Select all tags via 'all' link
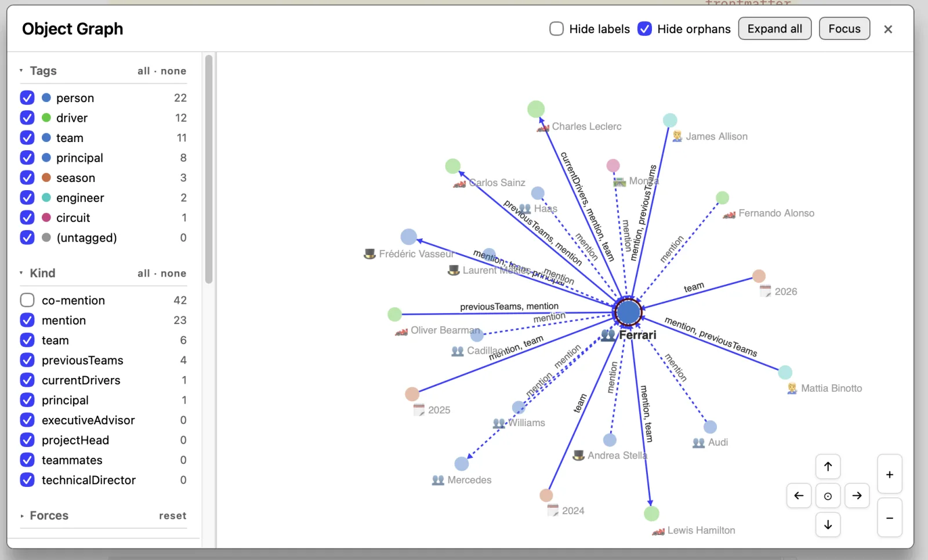 tap(144, 71)
